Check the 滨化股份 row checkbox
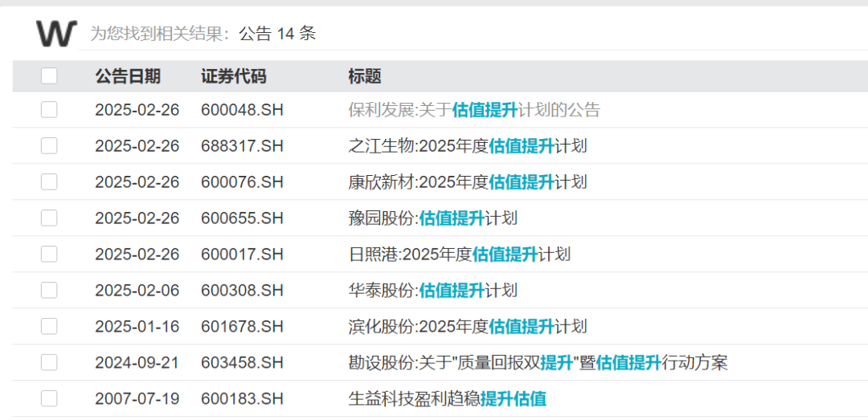Viewport: 868px width, 420px height. [49, 327]
